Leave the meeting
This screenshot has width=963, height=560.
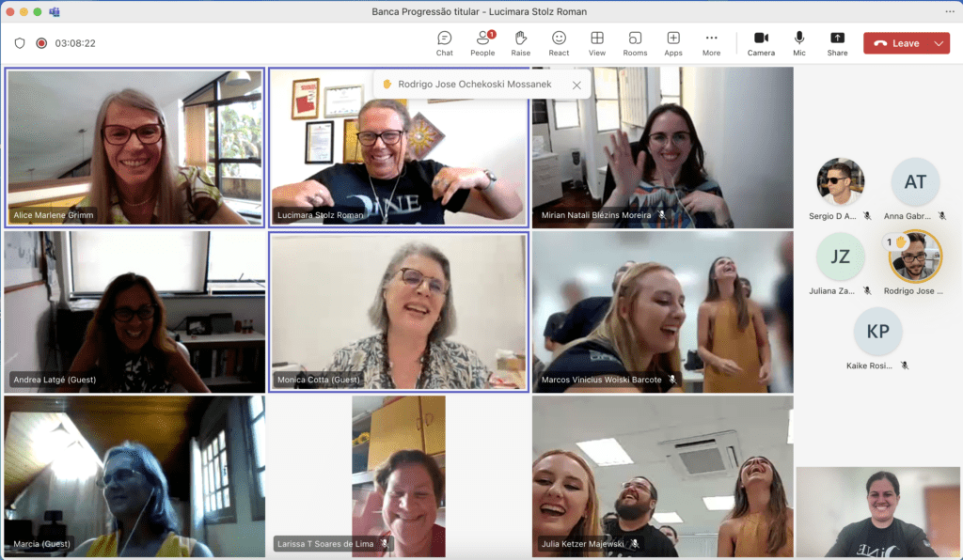click(896, 43)
